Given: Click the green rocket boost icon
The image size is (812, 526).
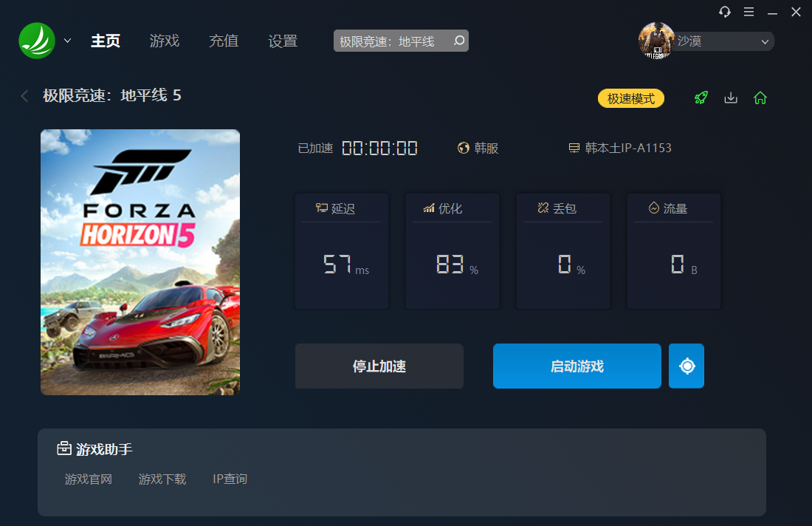Looking at the screenshot, I should tap(701, 98).
